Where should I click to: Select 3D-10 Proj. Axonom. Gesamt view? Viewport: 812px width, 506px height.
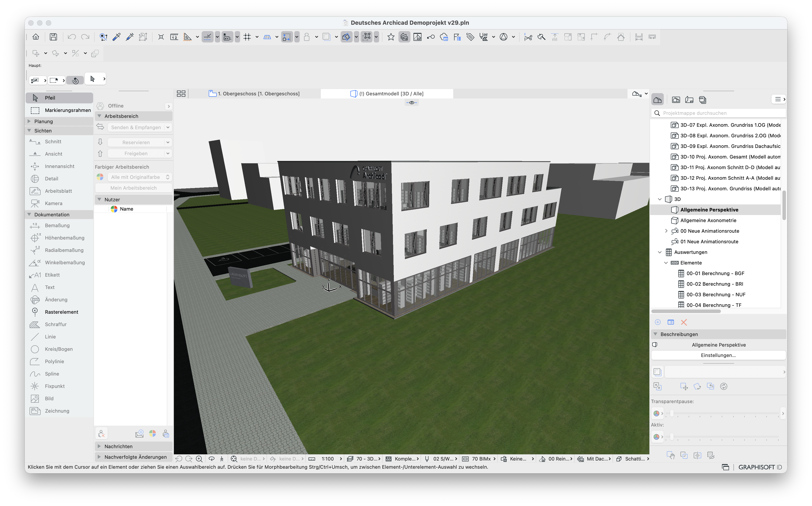725,157
